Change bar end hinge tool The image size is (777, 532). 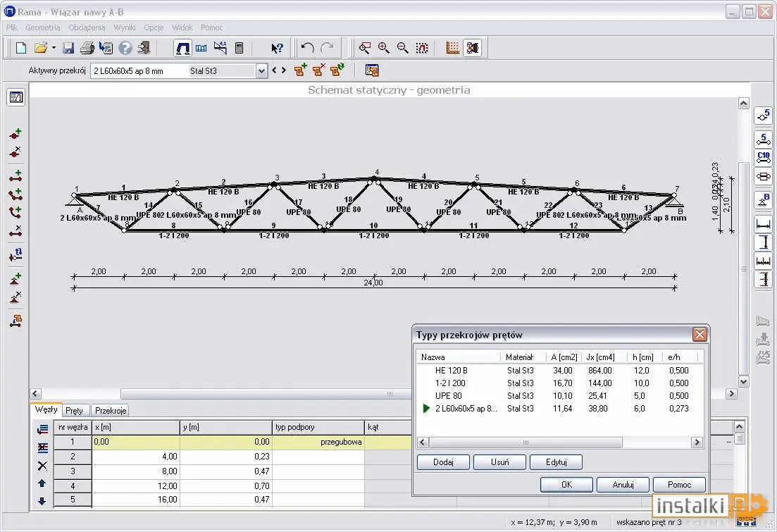coord(16,255)
